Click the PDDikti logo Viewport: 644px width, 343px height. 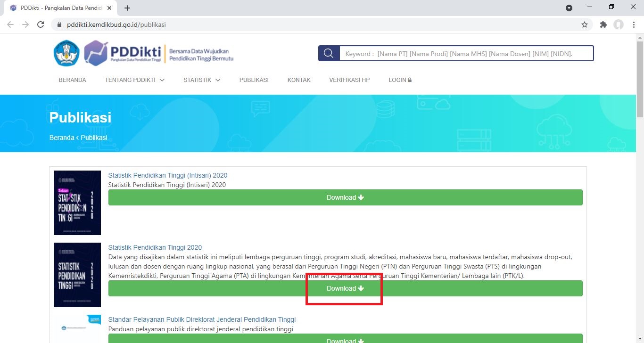pyautogui.click(x=123, y=53)
